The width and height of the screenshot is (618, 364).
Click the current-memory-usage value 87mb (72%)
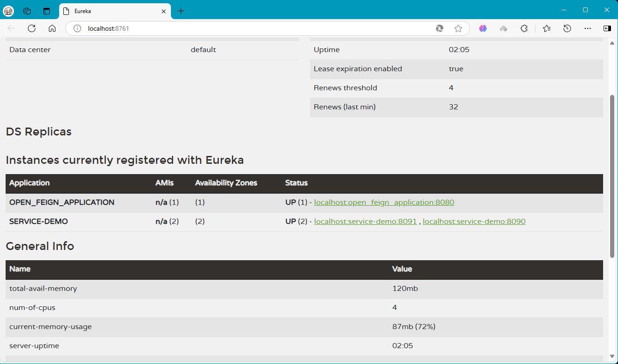point(414,327)
